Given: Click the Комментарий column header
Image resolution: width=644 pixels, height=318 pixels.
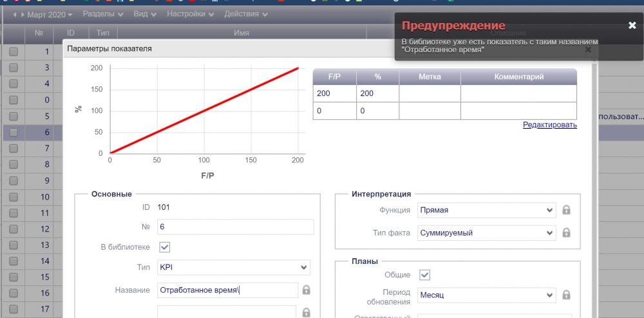Looking at the screenshot, I should coord(518,77).
